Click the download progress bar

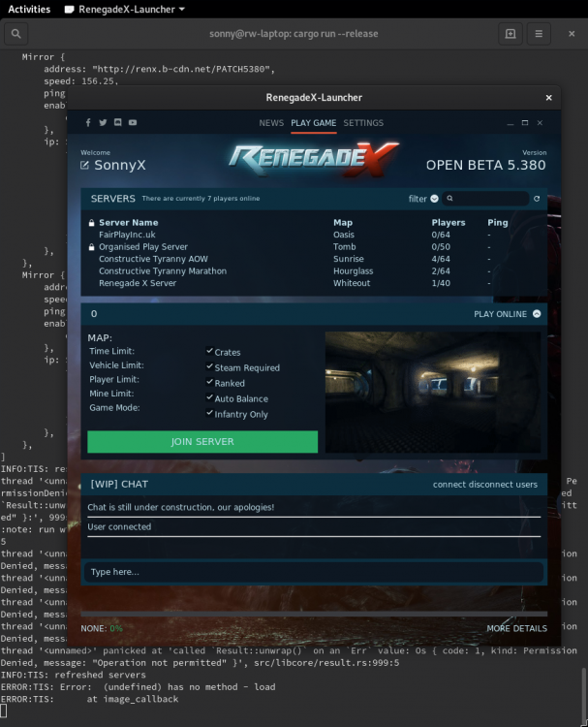click(314, 614)
